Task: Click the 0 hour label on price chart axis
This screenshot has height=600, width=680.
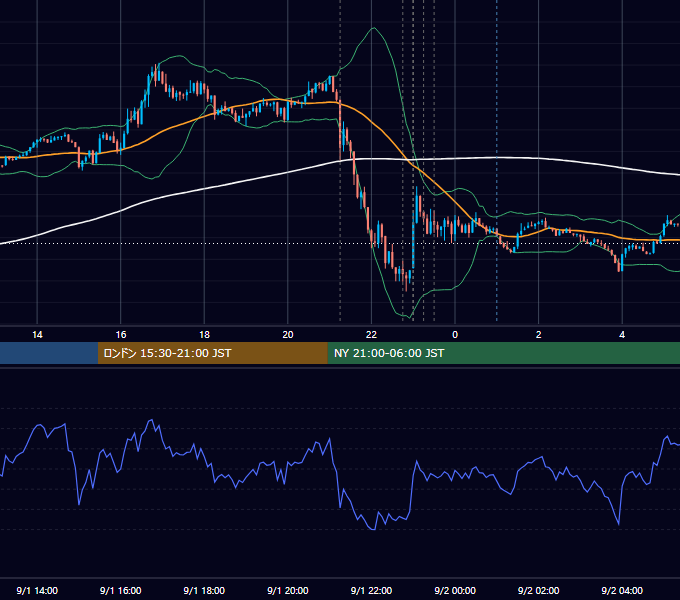Action: [x=455, y=335]
